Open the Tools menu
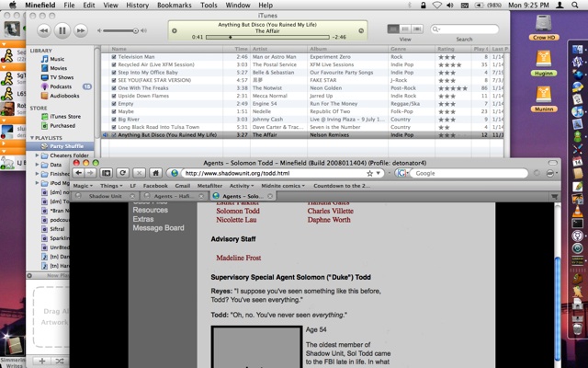The image size is (588, 368). click(x=209, y=6)
